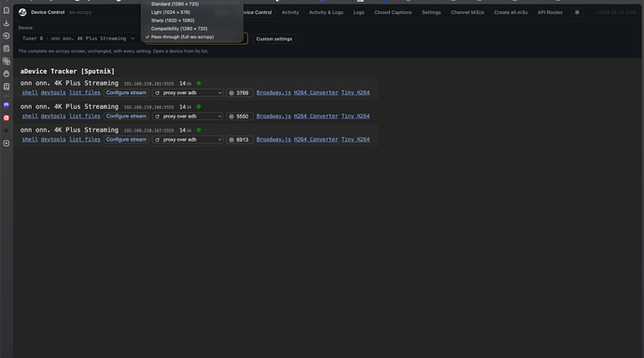Image resolution: width=644 pixels, height=358 pixels.
Task: Click the 192.168.210.167:5555 address text
Action: point(148,131)
